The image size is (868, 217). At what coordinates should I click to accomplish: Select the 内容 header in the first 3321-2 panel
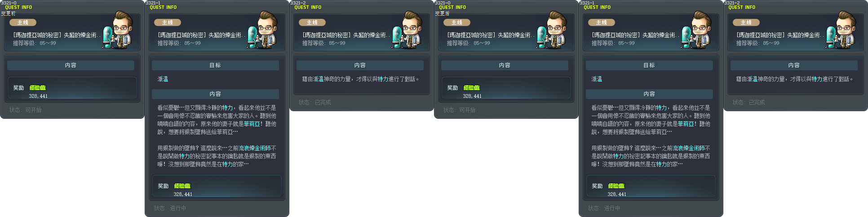click(360, 65)
